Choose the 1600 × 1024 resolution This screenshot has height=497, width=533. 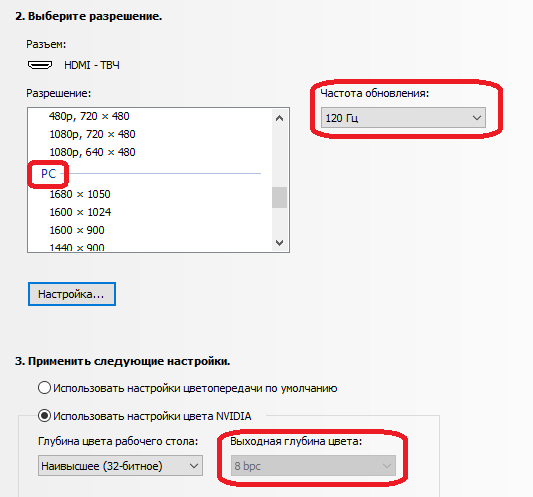point(80,212)
